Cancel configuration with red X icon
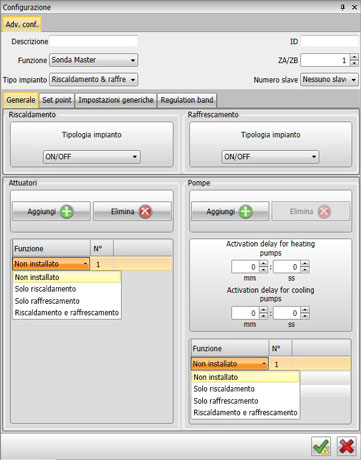 [x=346, y=446]
